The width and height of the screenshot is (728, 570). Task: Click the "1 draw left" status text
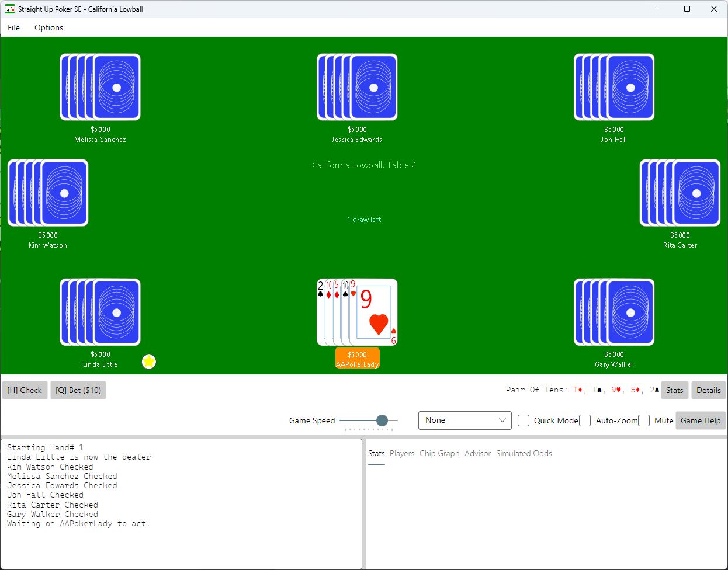tap(364, 220)
